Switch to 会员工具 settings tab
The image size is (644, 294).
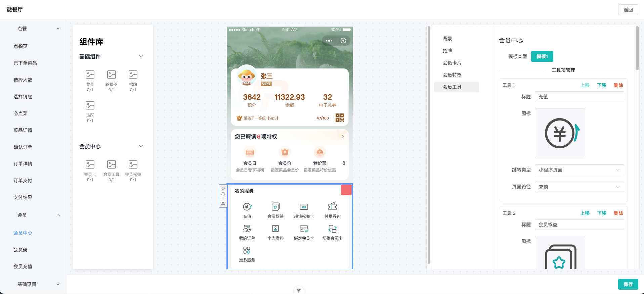point(456,87)
